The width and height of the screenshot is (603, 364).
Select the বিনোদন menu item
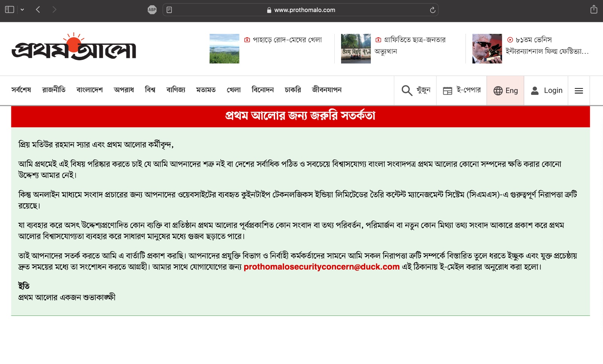pos(263,90)
